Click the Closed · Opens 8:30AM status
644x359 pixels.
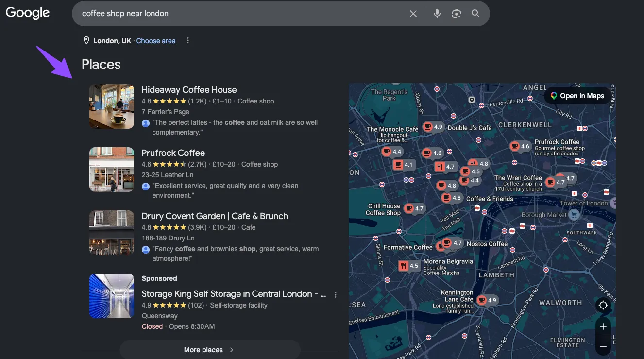178,326
